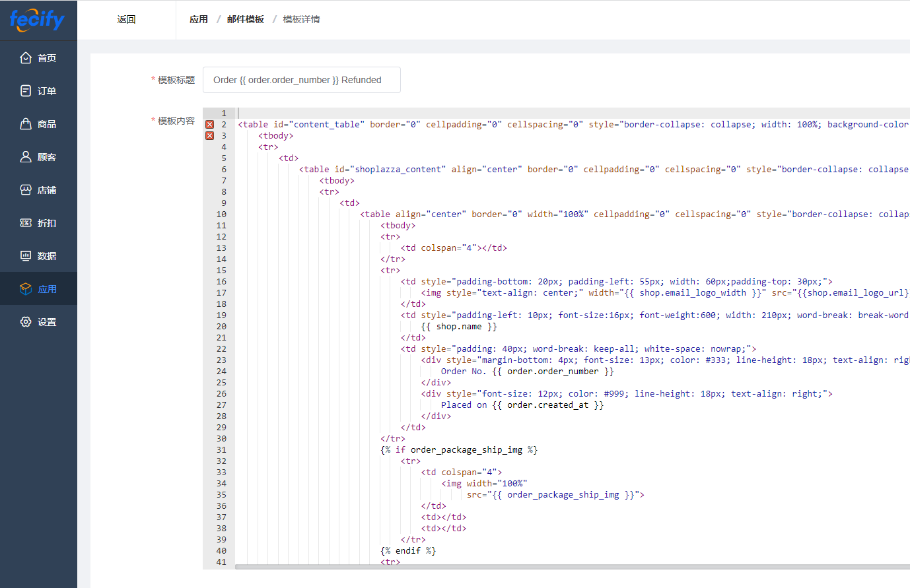Click 'Placed on {{ order.created_at }}' line
The height and width of the screenshot is (588, 910).
tap(522, 405)
